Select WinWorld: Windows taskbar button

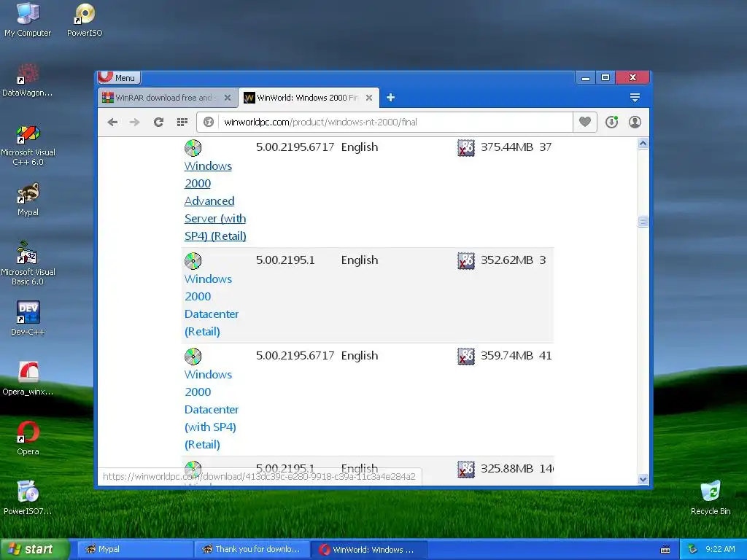(x=368, y=550)
